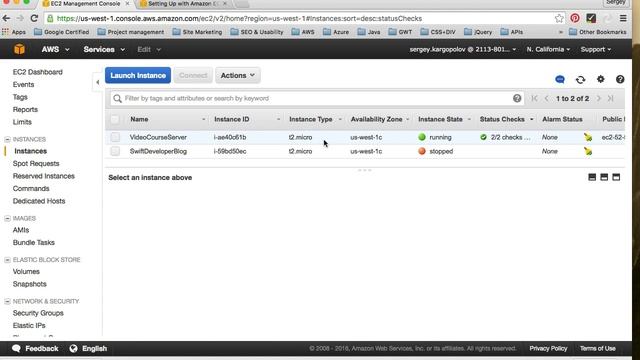Image resolution: width=640 pixels, height=360 pixels.
Task: Click the Launch Instance button
Action: click(x=138, y=76)
